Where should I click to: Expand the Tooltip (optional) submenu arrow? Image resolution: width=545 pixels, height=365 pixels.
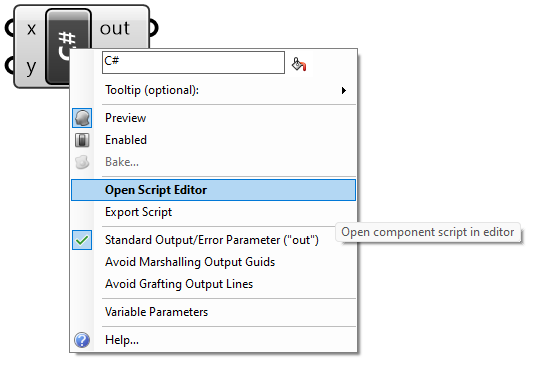pyautogui.click(x=344, y=91)
